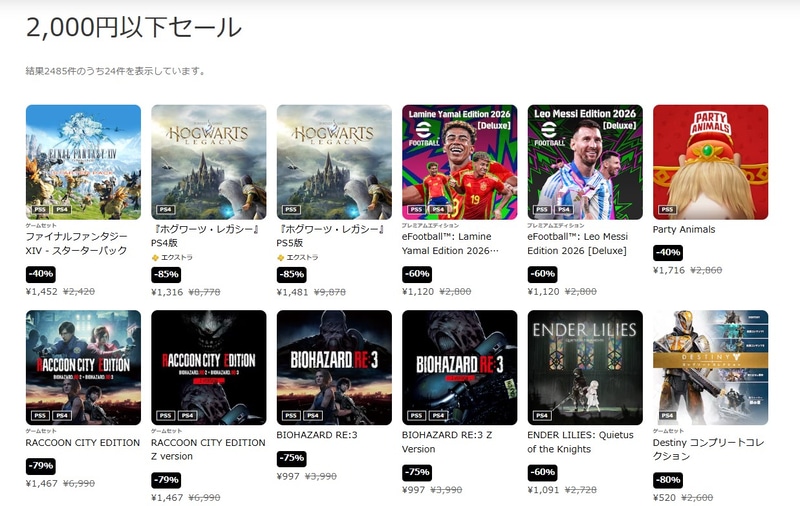The width and height of the screenshot is (800, 506).
Task: Click the -40% badge under Party Animals
Action: 668,252
